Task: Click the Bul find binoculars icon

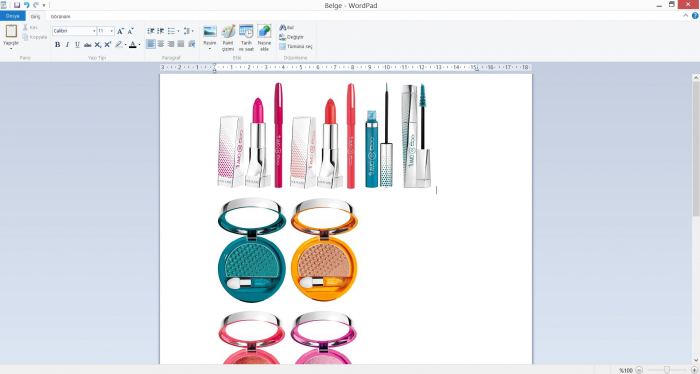Action: coord(283,28)
